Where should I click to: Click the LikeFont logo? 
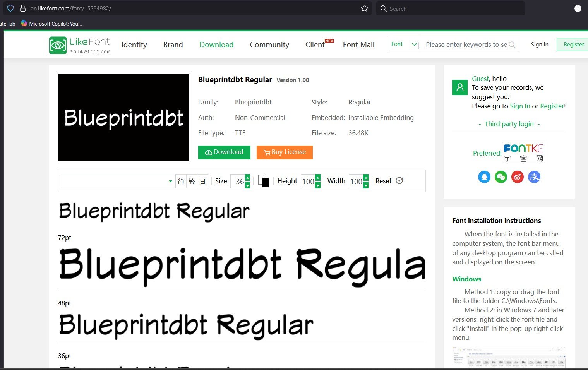coord(80,45)
